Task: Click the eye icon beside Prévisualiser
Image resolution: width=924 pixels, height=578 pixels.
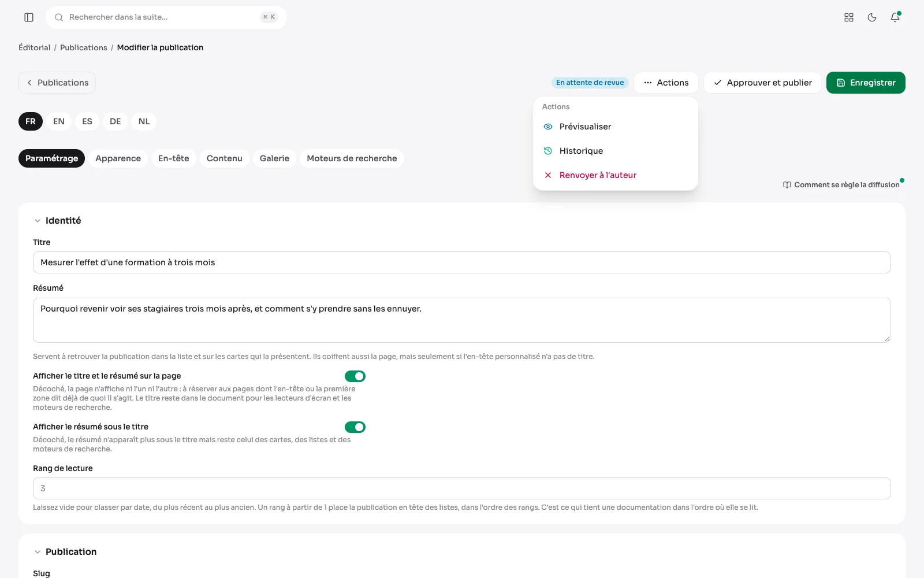Action: click(548, 127)
